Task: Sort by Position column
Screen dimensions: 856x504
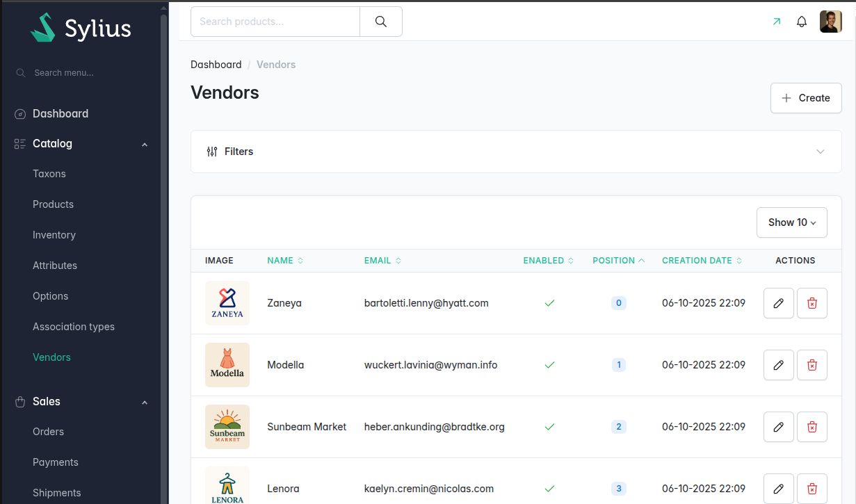Action: (x=619, y=261)
